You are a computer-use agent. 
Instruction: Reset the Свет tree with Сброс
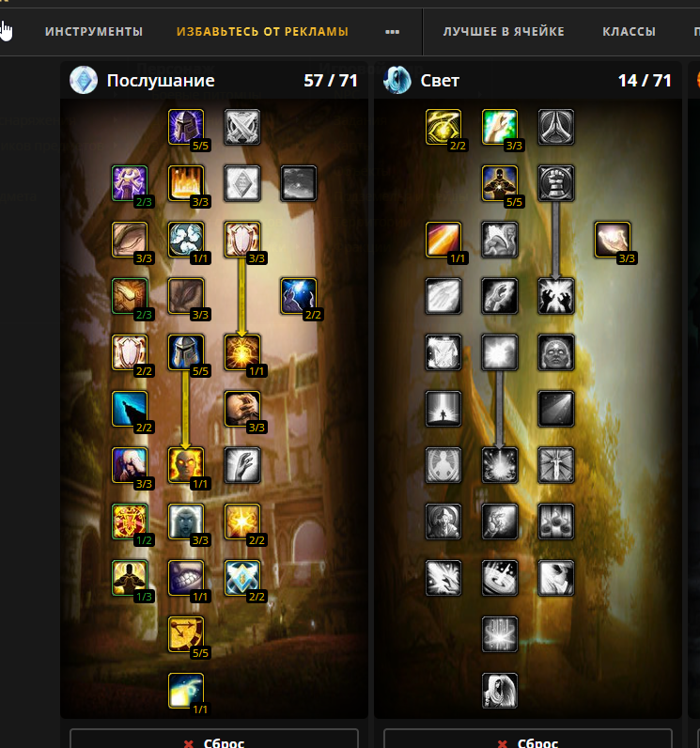[528, 739]
